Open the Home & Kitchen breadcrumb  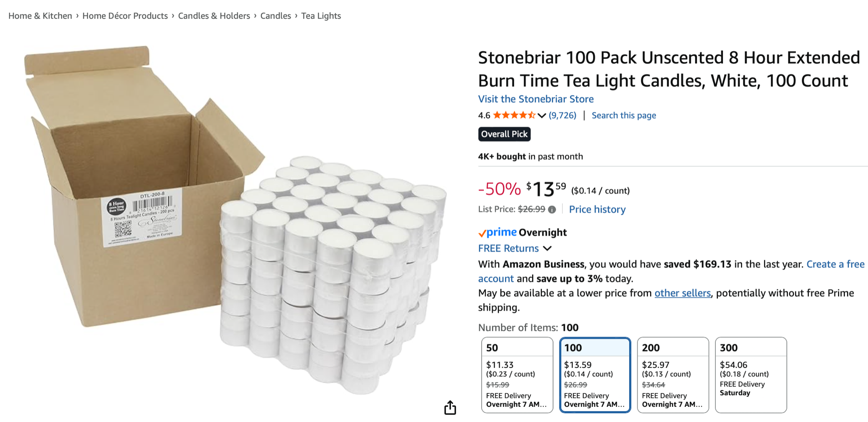pos(40,16)
